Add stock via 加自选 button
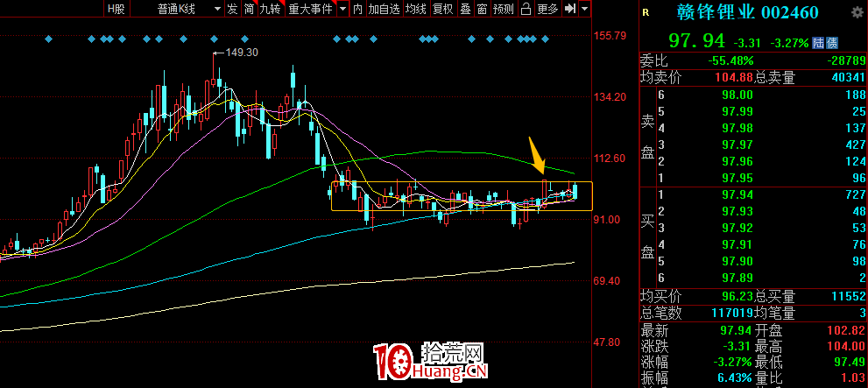 pos(385,9)
